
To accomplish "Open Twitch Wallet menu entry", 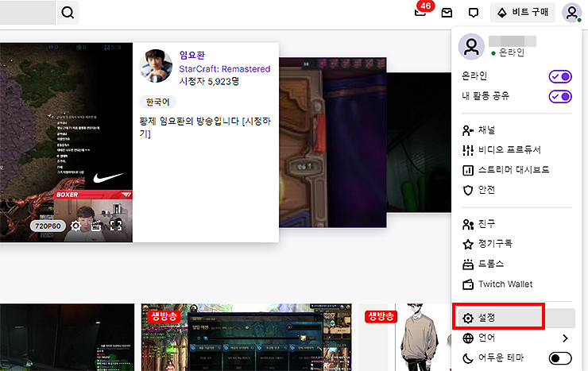I will coord(516,284).
